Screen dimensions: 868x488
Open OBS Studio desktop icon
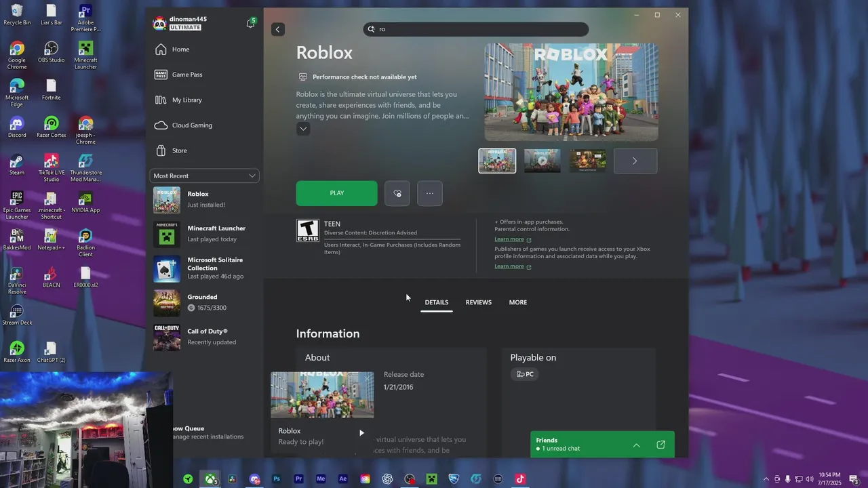point(52,52)
